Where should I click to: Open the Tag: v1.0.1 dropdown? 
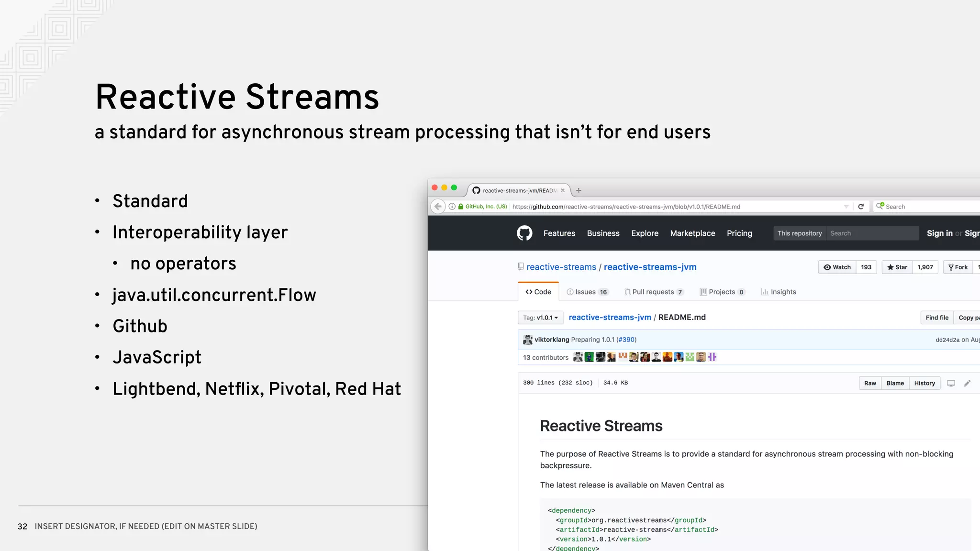[x=540, y=318]
